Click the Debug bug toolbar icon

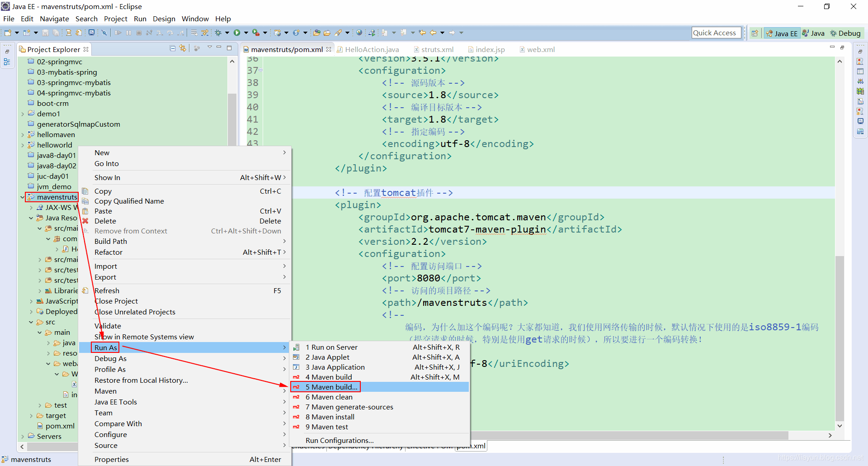coord(218,33)
